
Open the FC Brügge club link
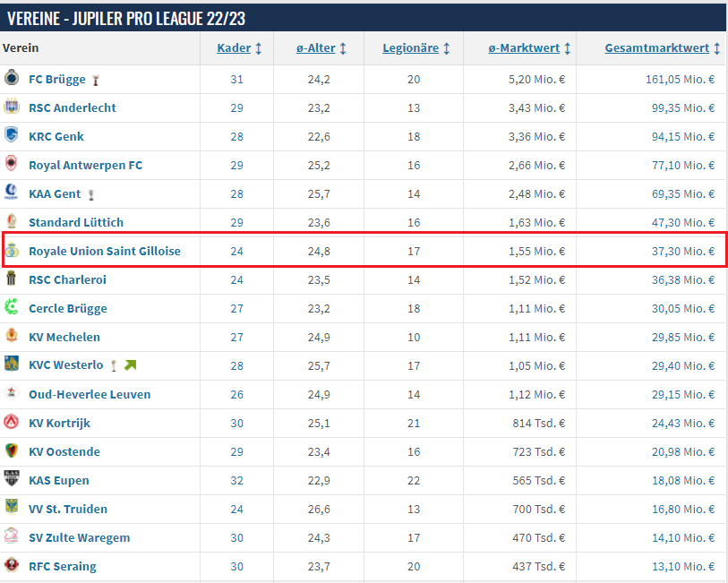click(57, 80)
